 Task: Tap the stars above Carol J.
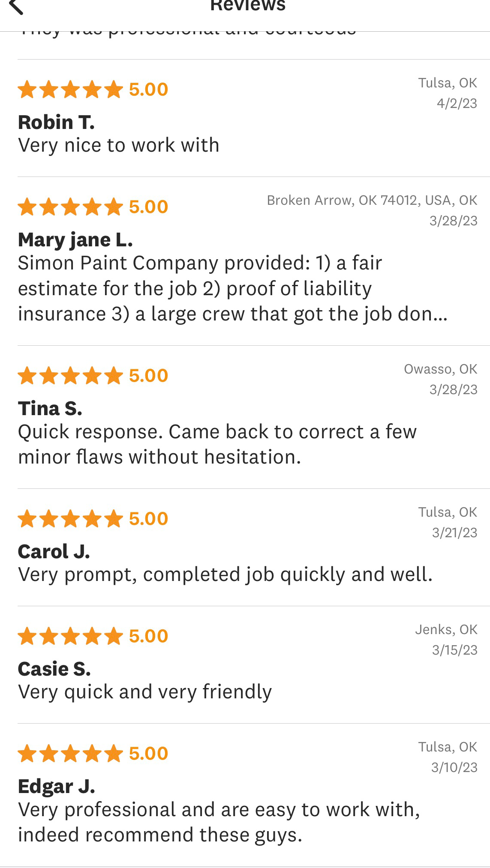click(x=71, y=519)
